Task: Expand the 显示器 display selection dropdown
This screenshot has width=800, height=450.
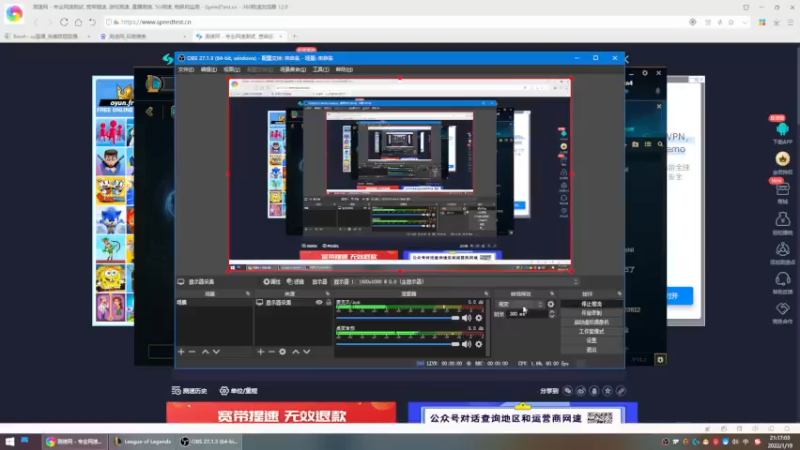Action: pos(456,282)
